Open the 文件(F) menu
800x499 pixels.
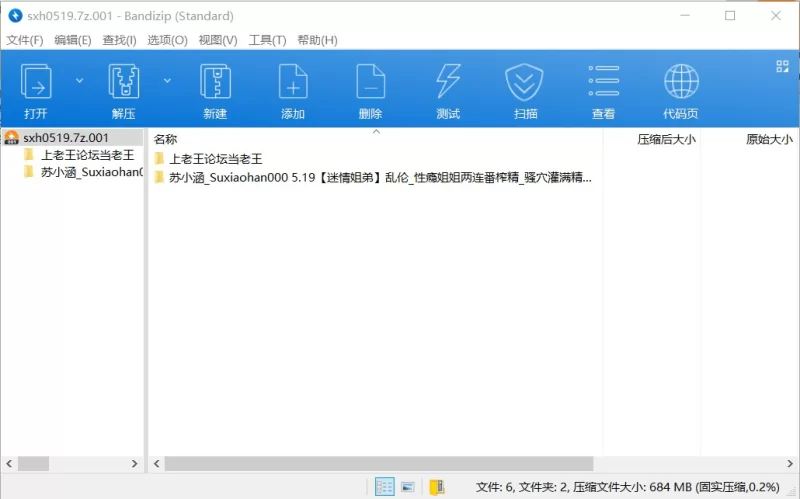coord(24,40)
